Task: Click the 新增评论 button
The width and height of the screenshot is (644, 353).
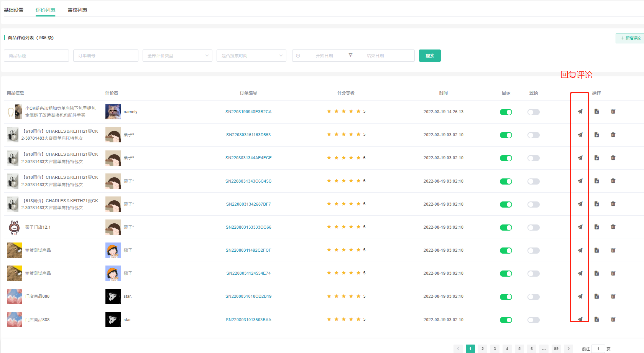Action: pyautogui.click(x=630, y=38)
